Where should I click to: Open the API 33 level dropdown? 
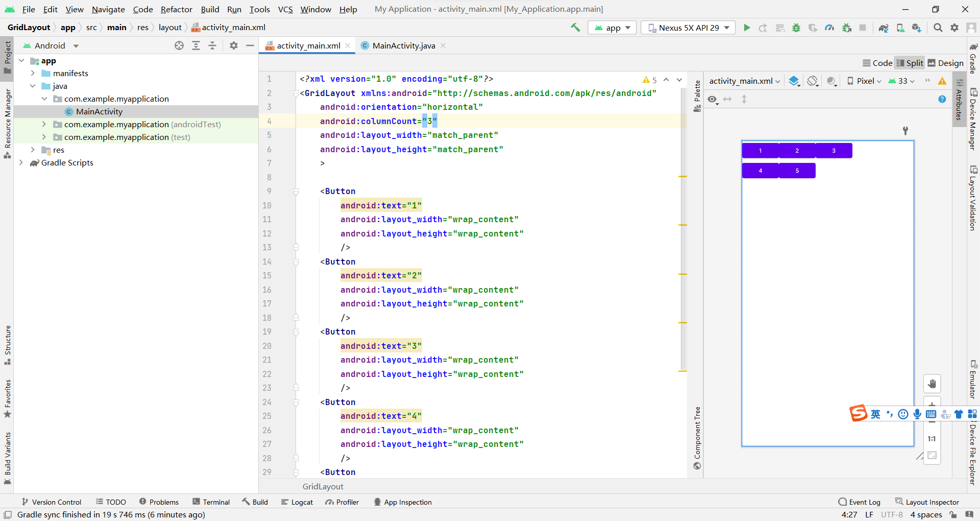pyautogui.click(x=901, y=81)
